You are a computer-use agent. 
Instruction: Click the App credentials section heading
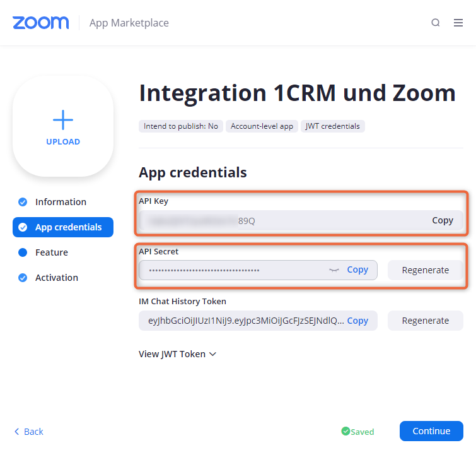[x=193, y=172]
